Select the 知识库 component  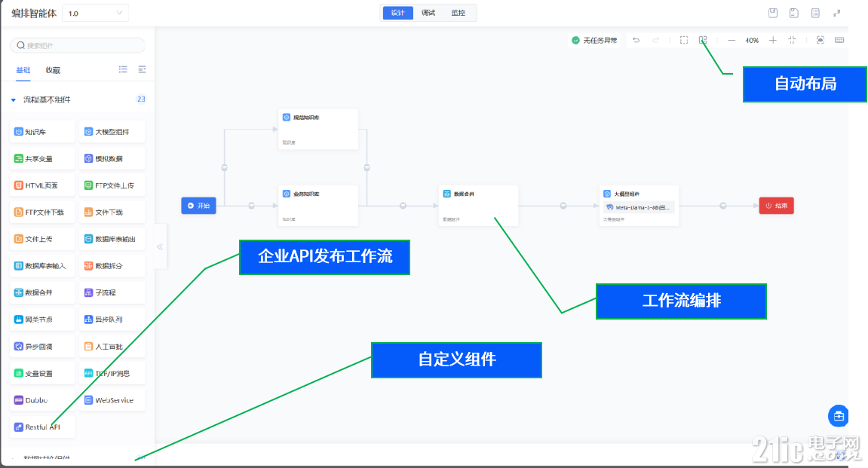(x=42, y=132)
